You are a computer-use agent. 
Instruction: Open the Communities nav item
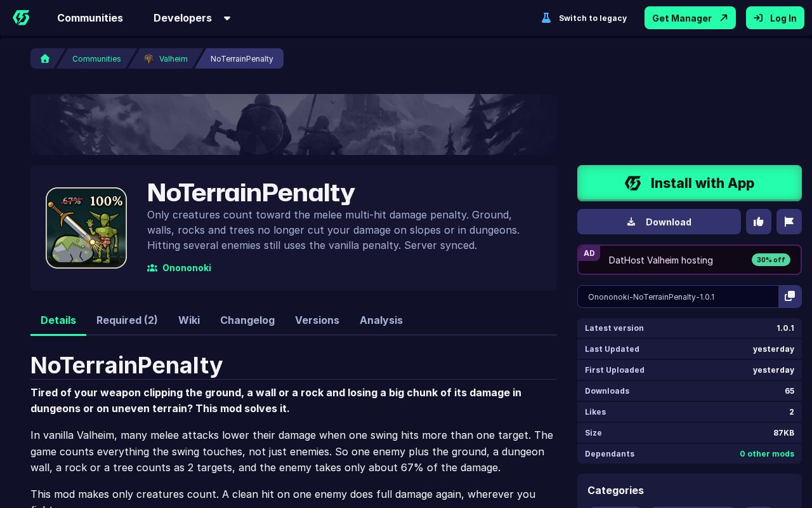point(90,18)
